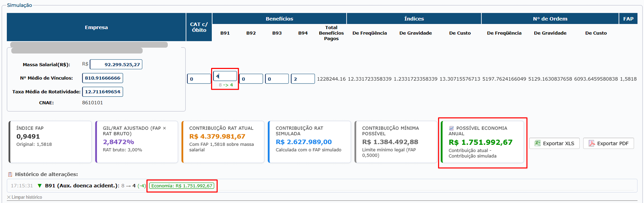
Task: Click the green down-arrow in the history row
Action: tap(40, 186)
